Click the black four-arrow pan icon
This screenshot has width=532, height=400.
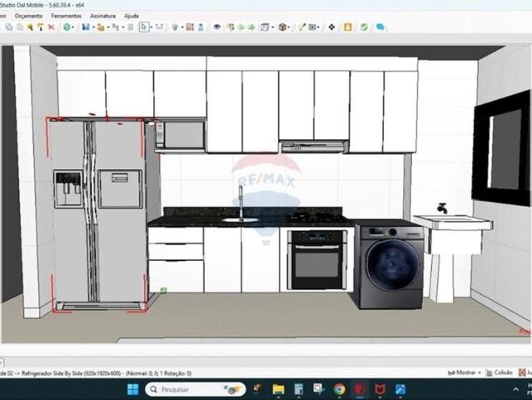coord(331,27)
